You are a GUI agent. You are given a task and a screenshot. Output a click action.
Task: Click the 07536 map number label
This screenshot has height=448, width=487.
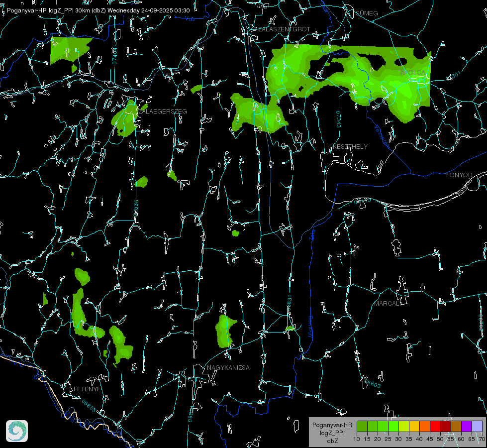(136, 208)
